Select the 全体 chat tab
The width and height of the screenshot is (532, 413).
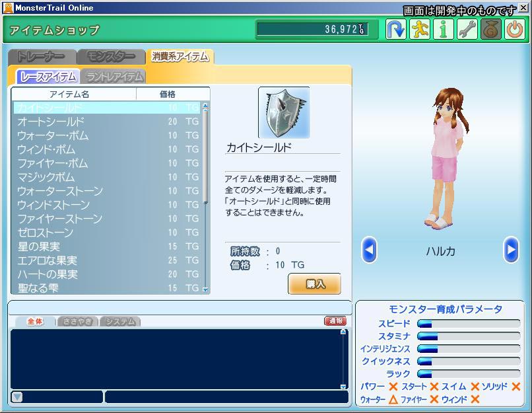tap(35, 321)
